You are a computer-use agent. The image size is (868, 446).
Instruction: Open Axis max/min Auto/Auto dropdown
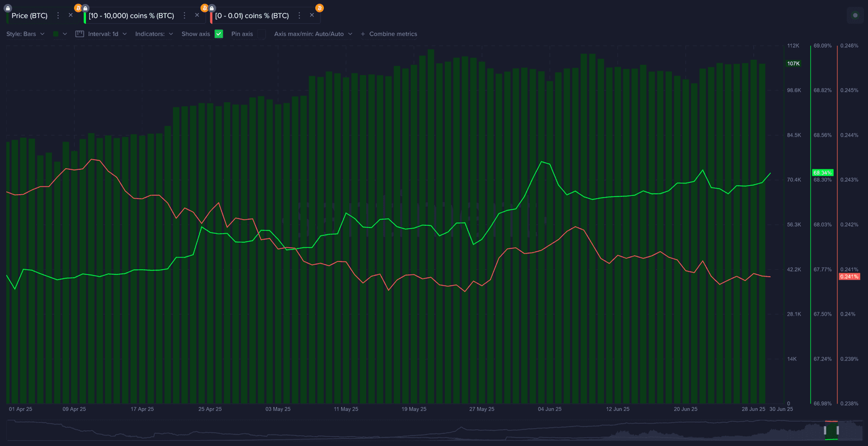pyautogui.click(x=313, y=34)
